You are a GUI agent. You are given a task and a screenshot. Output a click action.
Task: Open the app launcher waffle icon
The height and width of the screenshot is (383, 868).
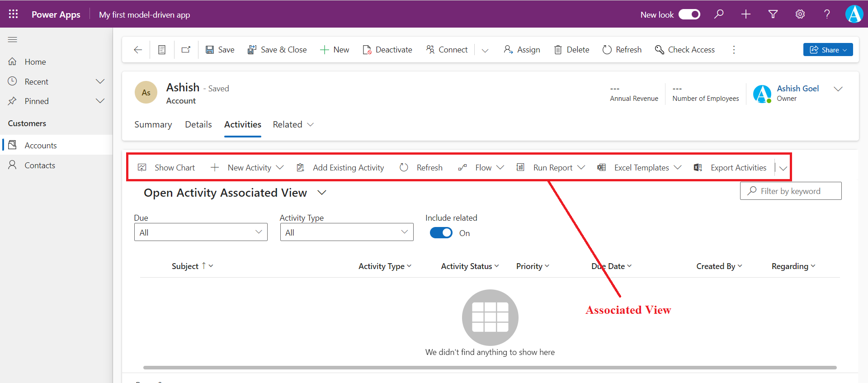pos(13,14)
